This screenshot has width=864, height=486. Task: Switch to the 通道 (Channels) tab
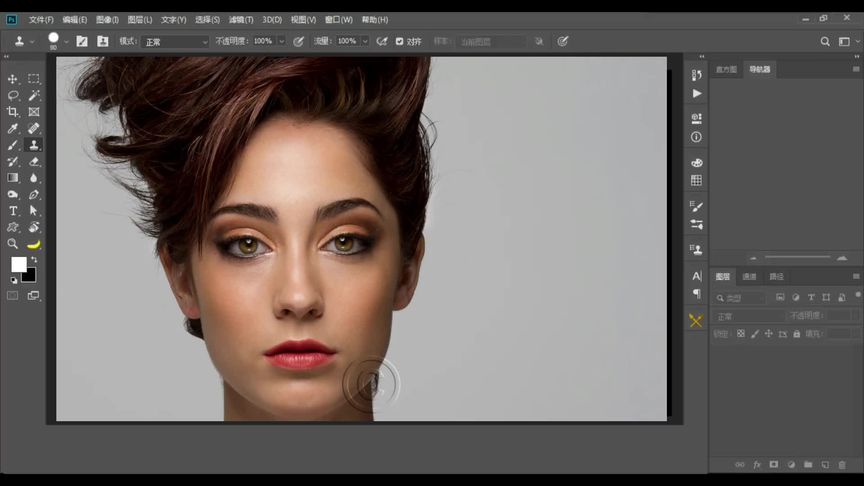pyautogui.click(x=749, y=276)
